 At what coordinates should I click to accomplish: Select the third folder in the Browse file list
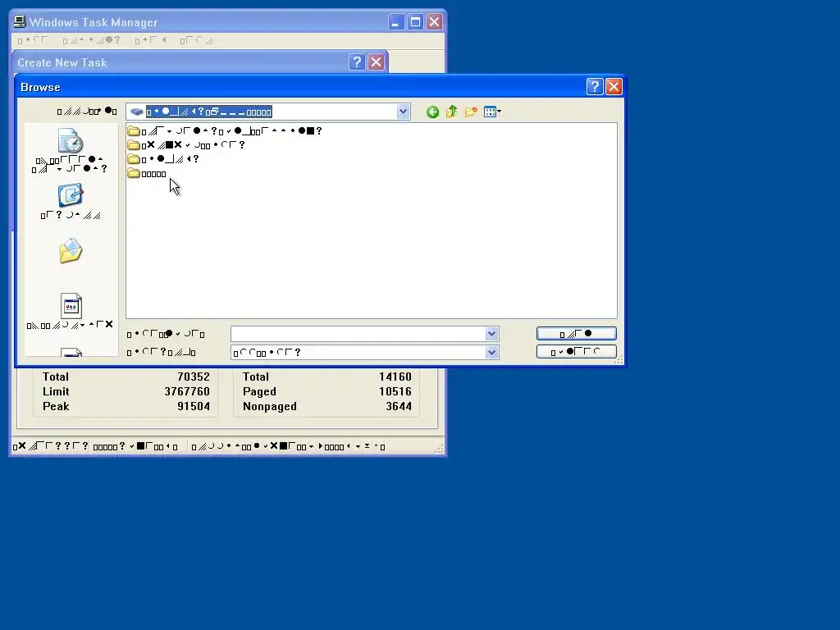click(163, 159)
